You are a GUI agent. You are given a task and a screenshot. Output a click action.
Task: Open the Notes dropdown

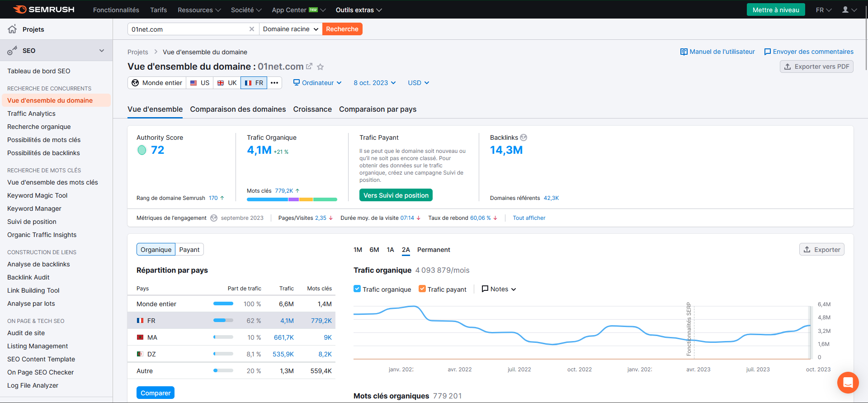point(499,289)
